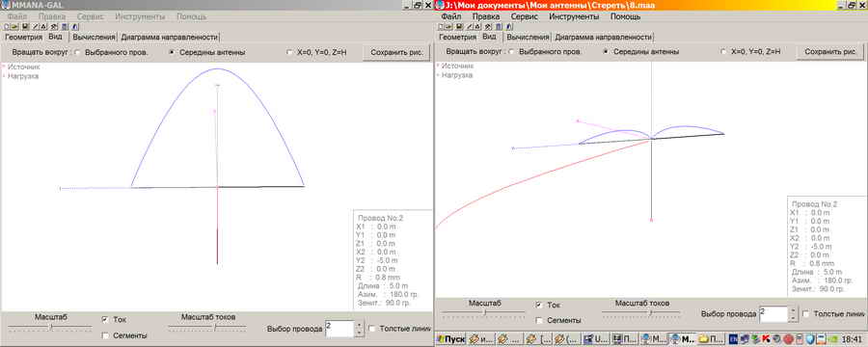The image size is (868, 347).
Task: Click the Масштаб токов slider in the right window
Action: [642, 312]
